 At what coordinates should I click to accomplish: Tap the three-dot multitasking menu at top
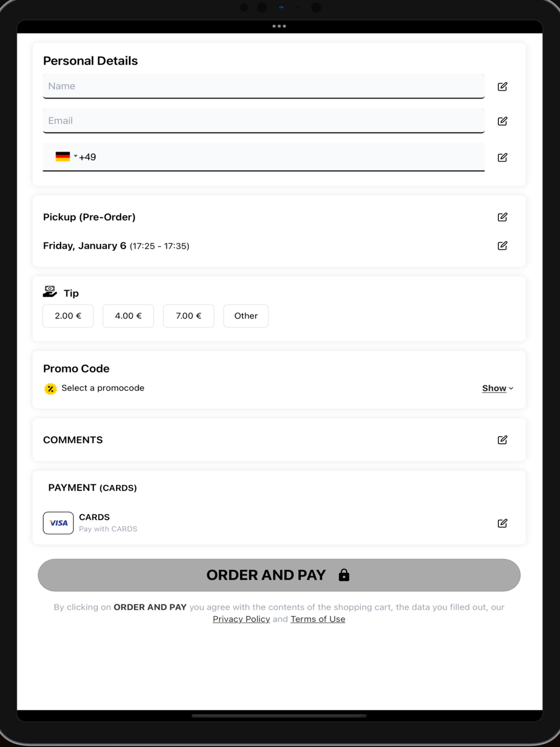[x=279, y=26]
